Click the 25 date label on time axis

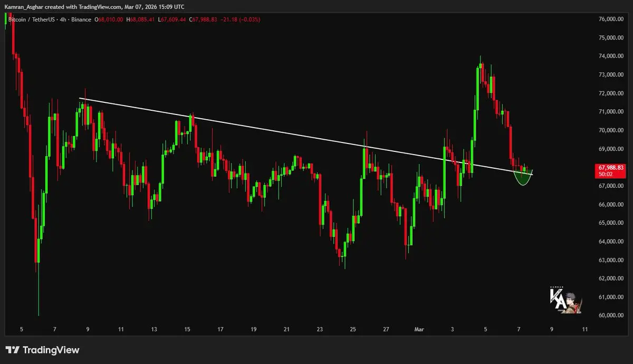(353, 329)
